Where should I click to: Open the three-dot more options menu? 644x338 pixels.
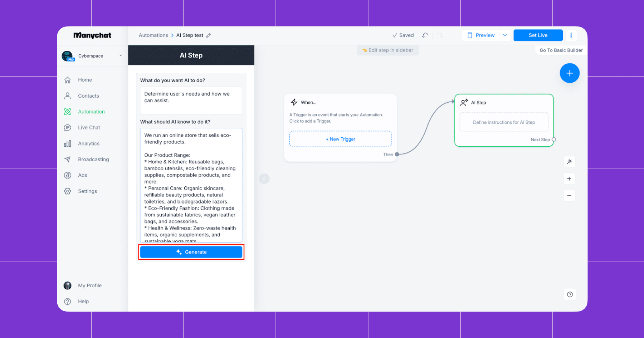click(571, 35)
